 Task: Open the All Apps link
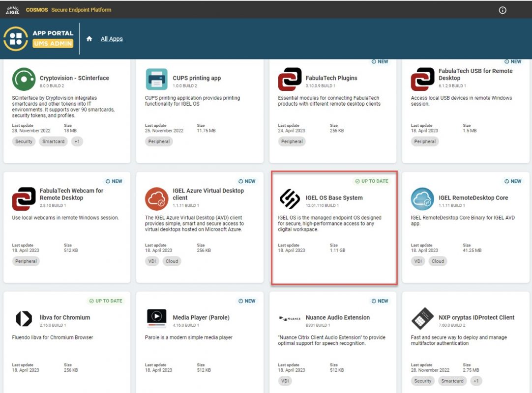pos(112,39)
